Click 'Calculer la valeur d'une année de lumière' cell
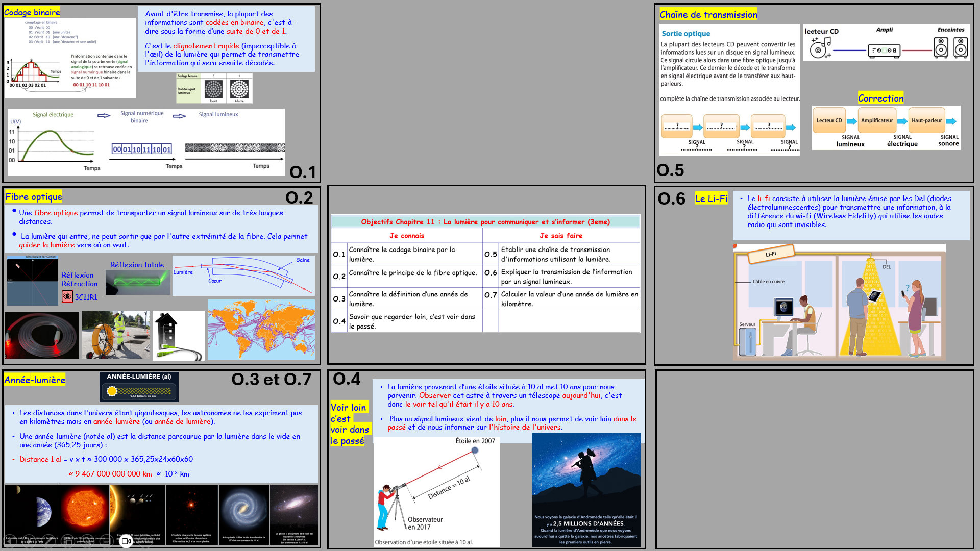 569,298
